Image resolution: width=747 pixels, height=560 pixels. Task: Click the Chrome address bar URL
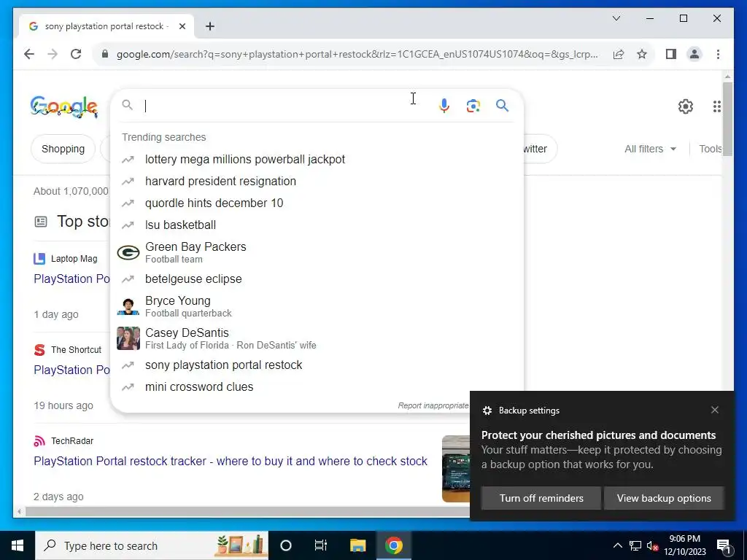357,54
